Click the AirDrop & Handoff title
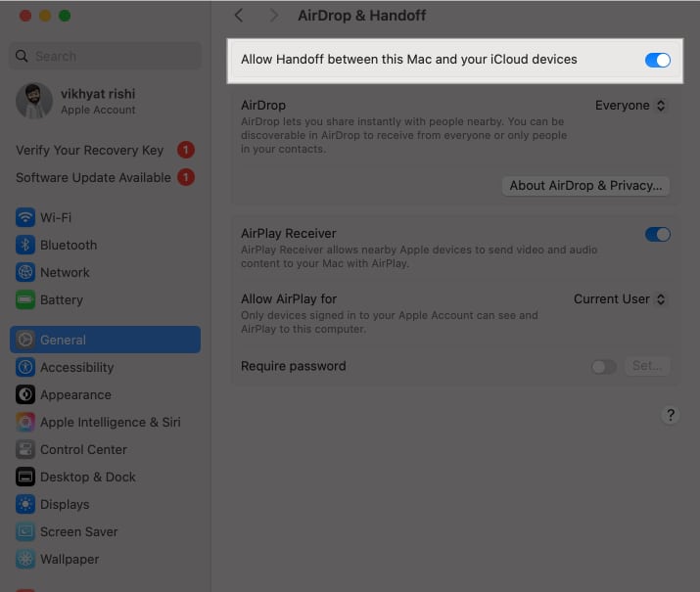The width and height of the screenshot is (700, 592). pyautogui.click(x=361, y=16)
